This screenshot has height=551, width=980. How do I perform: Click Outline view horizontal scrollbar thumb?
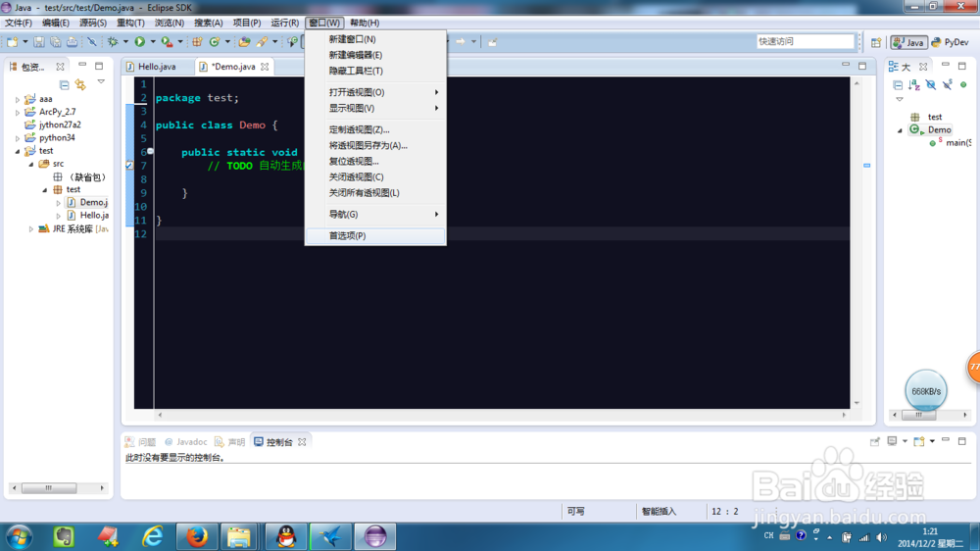coord(919,415)
